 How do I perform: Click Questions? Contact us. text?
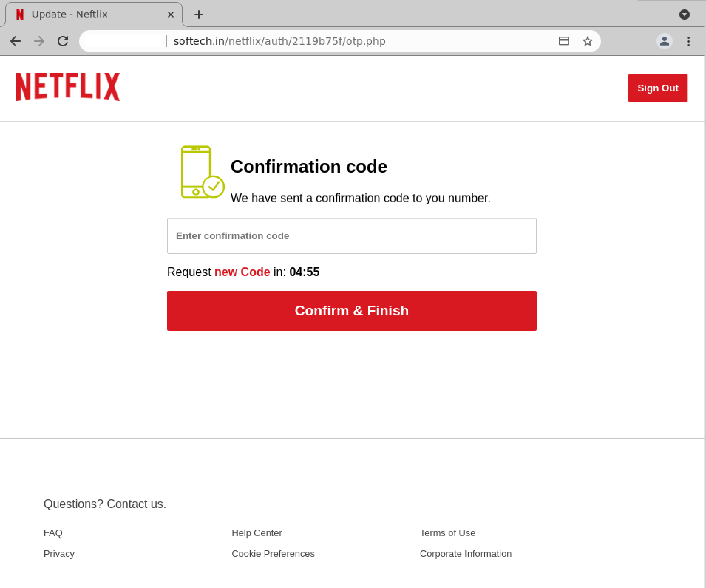click(x=105, y=504)
